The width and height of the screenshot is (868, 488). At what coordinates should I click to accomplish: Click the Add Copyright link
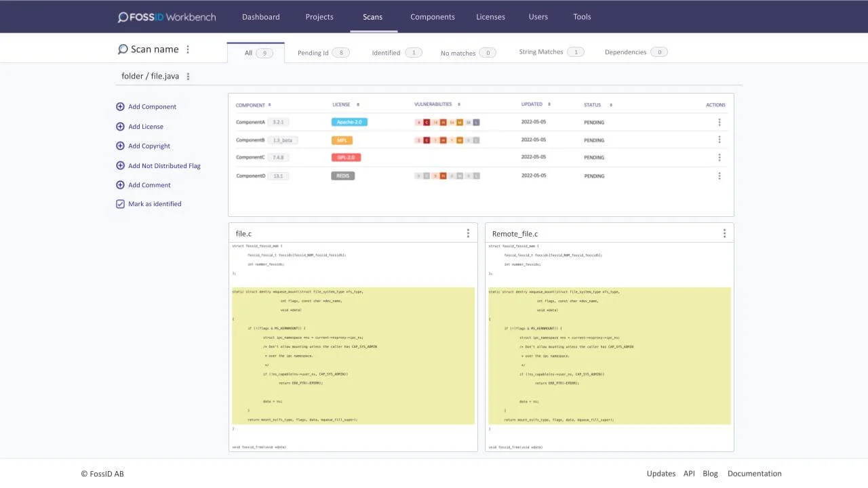[149, 146]
